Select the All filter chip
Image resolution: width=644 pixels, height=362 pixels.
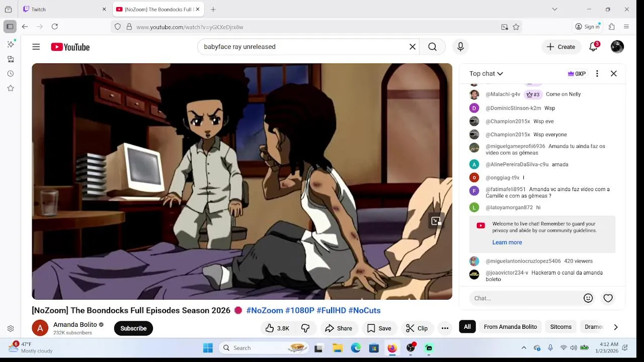pyautogui.click(x=467, y=327)
